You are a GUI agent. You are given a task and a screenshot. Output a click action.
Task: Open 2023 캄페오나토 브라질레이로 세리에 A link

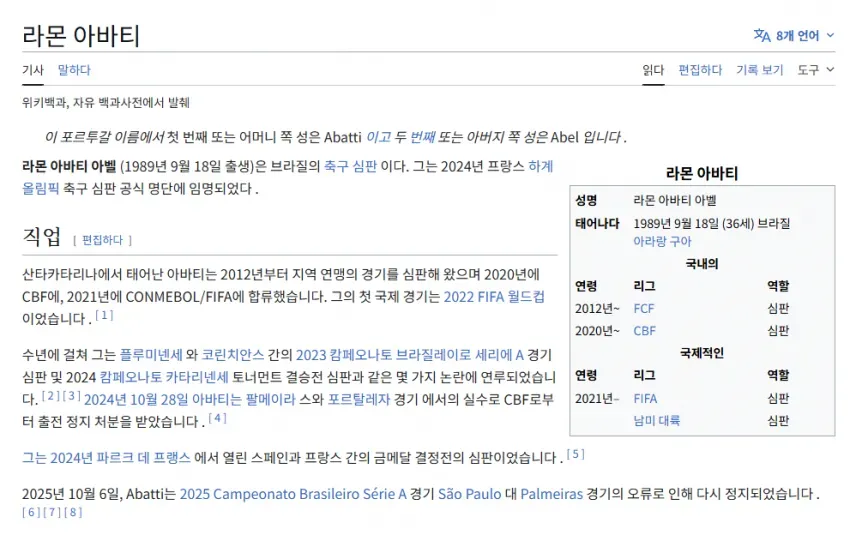tap(409, 355)
